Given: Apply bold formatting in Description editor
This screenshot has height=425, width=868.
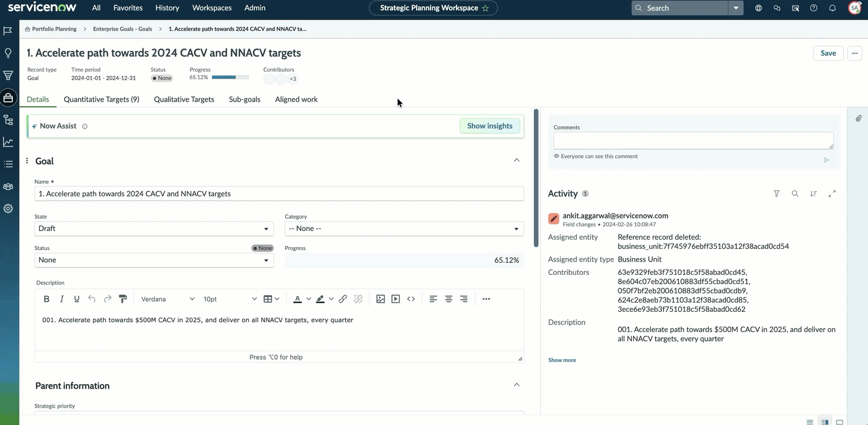Looking at the screenshot, I should point(47,299).
